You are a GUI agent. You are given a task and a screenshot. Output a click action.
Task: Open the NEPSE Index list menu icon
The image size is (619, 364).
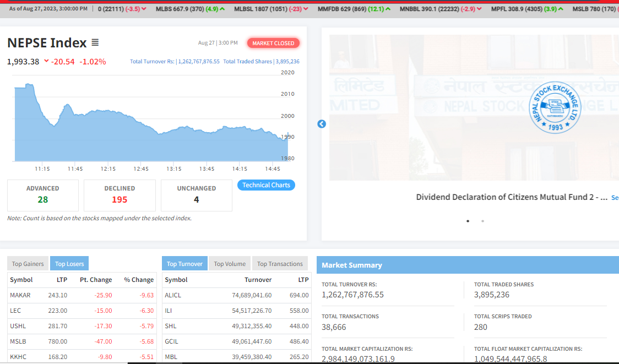(x=95, y=42)
